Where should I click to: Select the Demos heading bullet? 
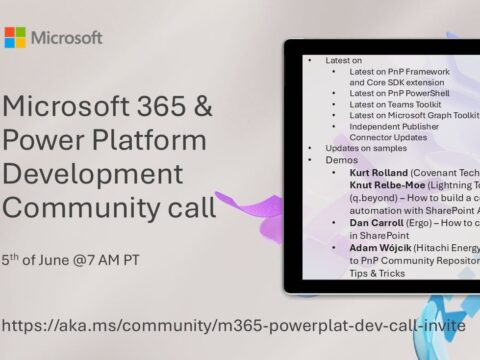[342, 160]
